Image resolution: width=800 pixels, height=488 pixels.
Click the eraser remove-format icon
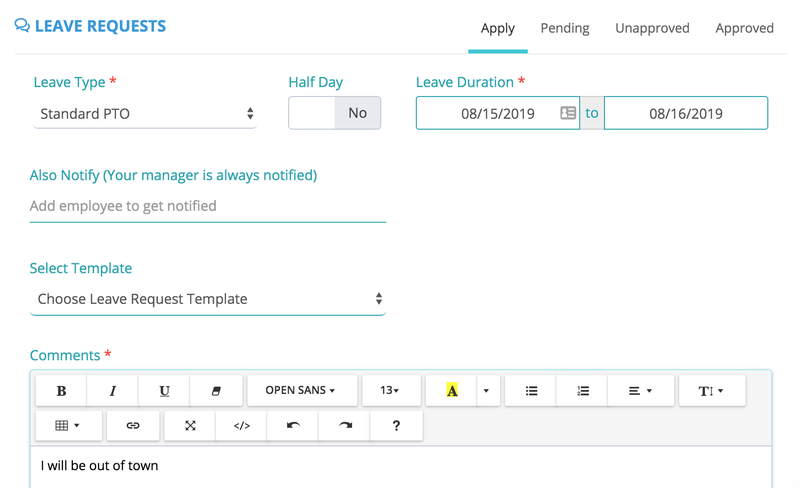coord(216,391)
